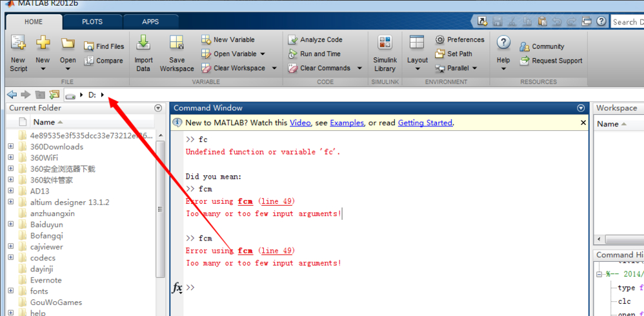The height and width of the screenshot is (316, 644).
Task: Select the anzhuangxin folder
Action: tap(52, 213)
